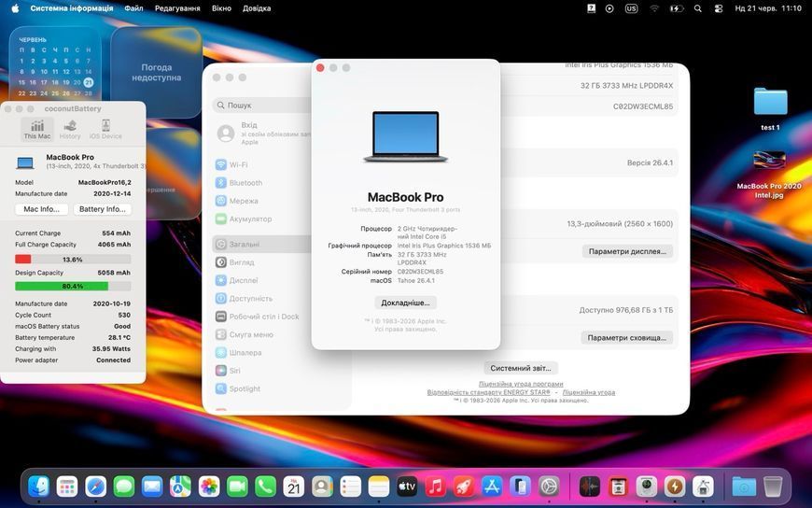Click Mac Info button in coconutBattery
Viewport: 812px width, 508px height.
point(42,209)
